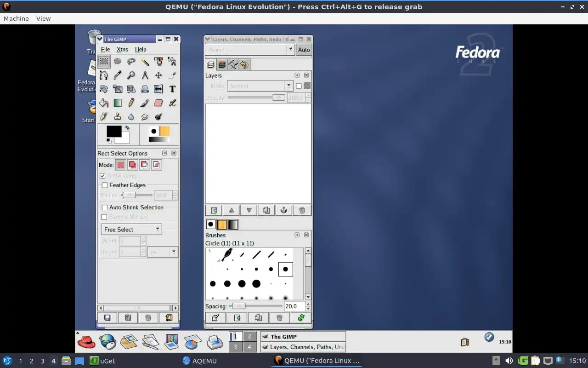Select the Paths tool
This screenshot has width=588, height=368.
click(104, 75)
